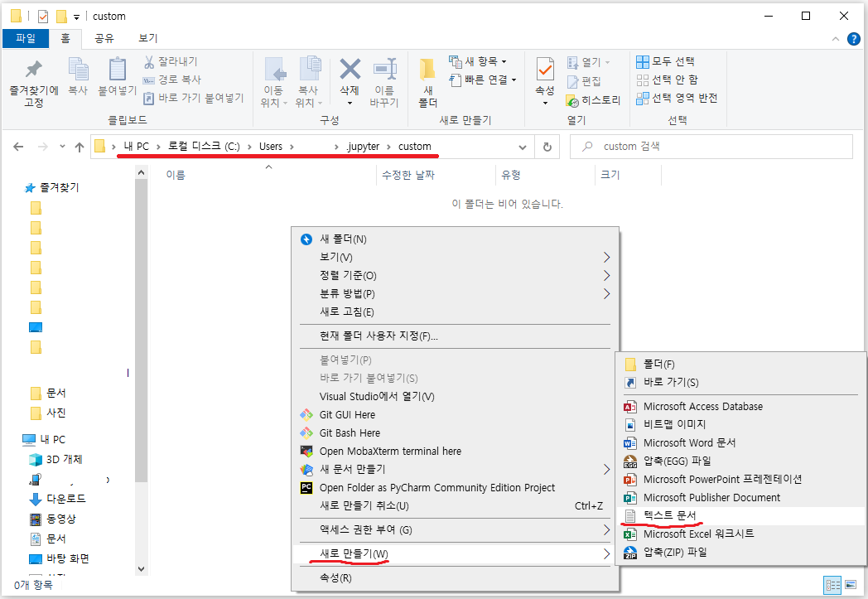Select 바탕 화면 in navigation pane
868x599 pixels.
click(68, 558)
